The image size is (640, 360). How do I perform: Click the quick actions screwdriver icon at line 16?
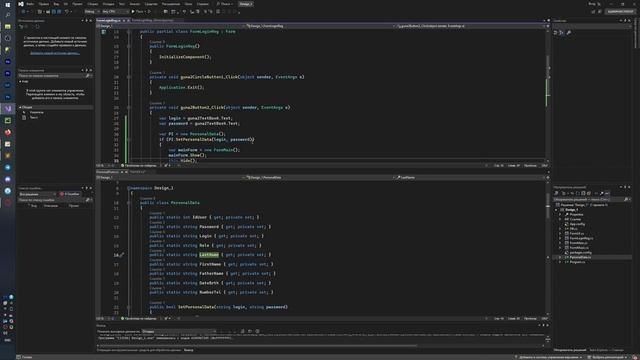coord(122,255)
